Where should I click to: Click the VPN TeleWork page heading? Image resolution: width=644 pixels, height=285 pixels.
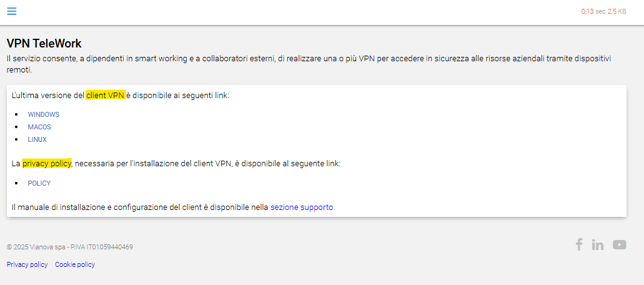[x=44, y=44]
